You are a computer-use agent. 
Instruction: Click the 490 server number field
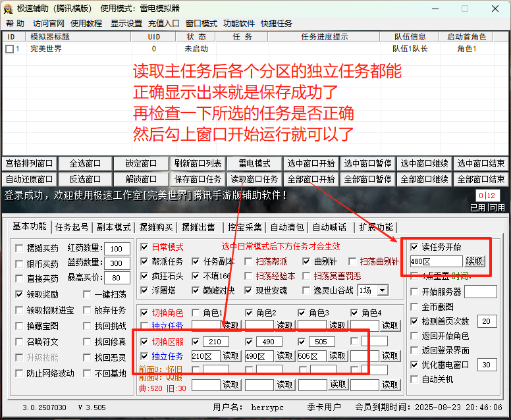point(269,342)
